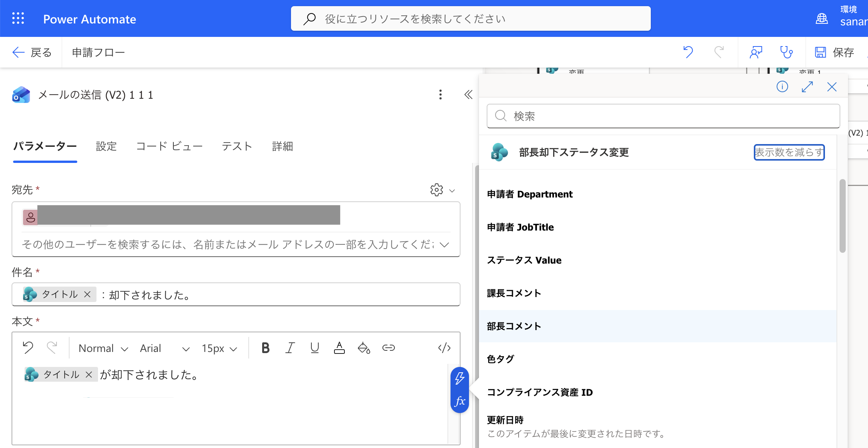Click the 申請フロー flow name
Viewport: 868px width, 448px height.
(x=98, y=52)
